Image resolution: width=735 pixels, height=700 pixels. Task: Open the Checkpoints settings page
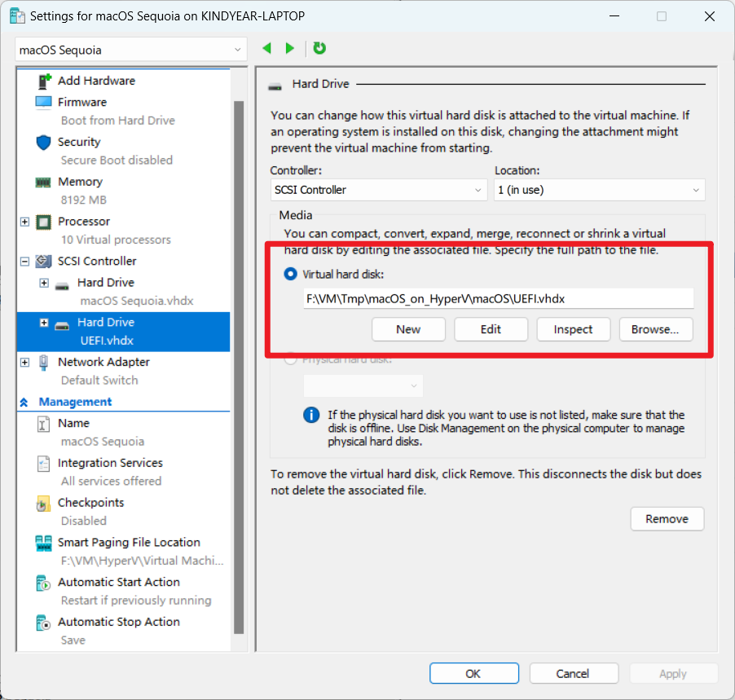point(91,503)
